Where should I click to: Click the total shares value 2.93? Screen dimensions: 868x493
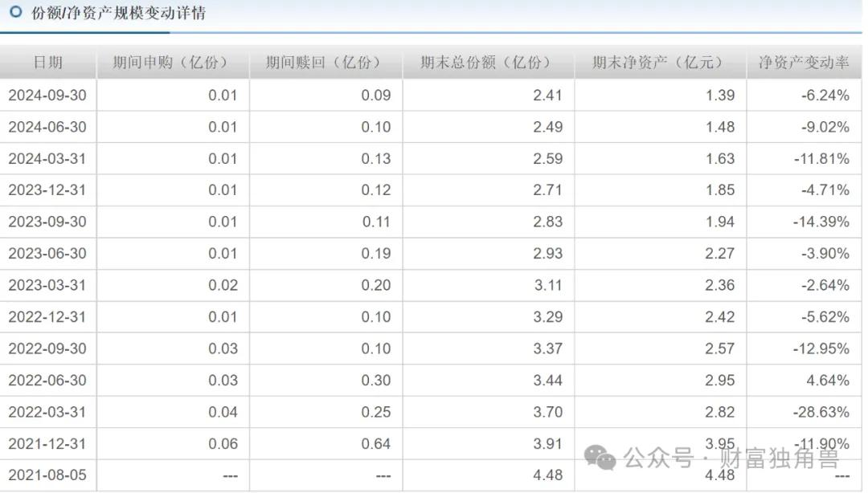[548, 254]
